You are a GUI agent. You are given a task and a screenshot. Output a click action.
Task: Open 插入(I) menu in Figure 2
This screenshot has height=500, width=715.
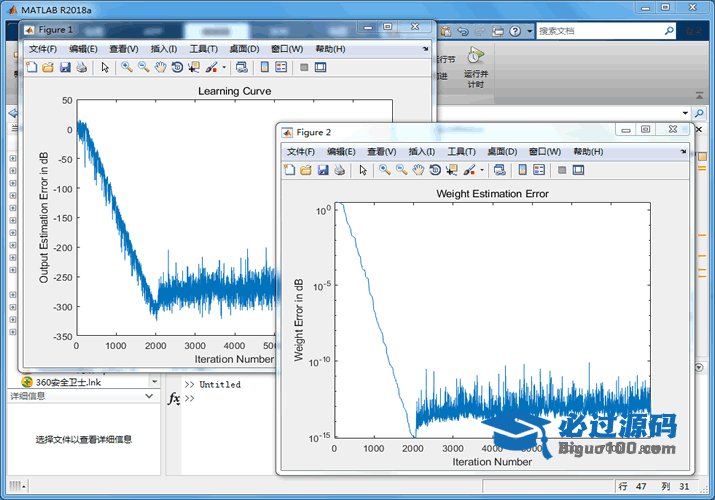[x=422, y=151]
